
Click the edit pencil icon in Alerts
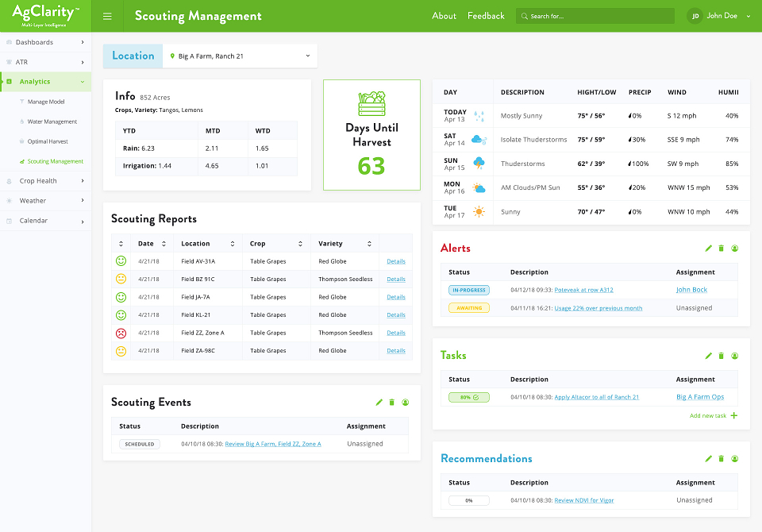click(709, 249)
